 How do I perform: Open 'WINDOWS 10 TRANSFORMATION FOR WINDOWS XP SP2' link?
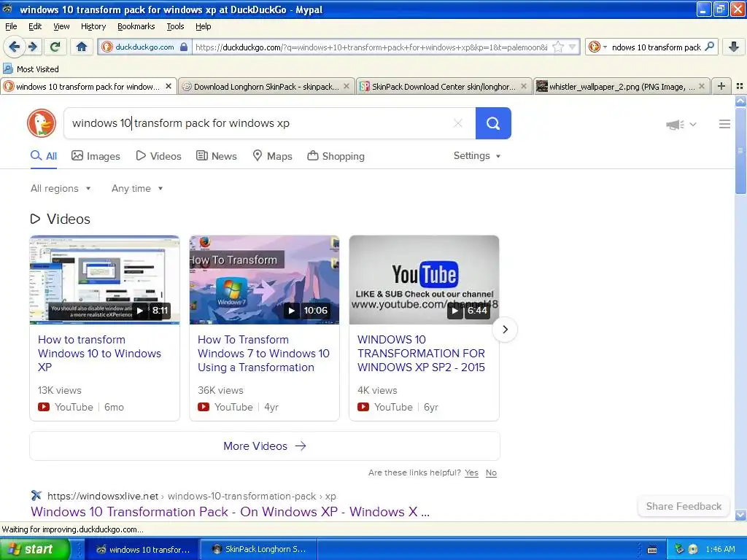click(421, 354)
